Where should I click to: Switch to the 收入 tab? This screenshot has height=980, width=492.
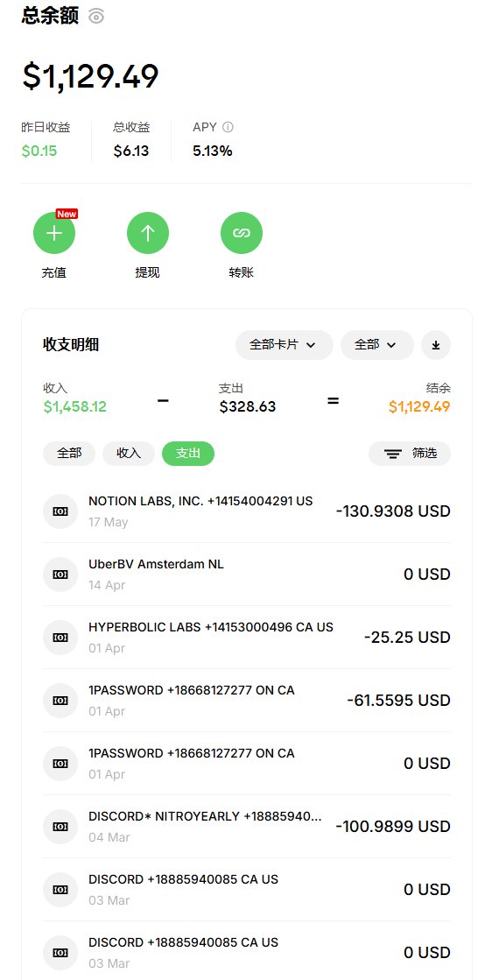129,454
